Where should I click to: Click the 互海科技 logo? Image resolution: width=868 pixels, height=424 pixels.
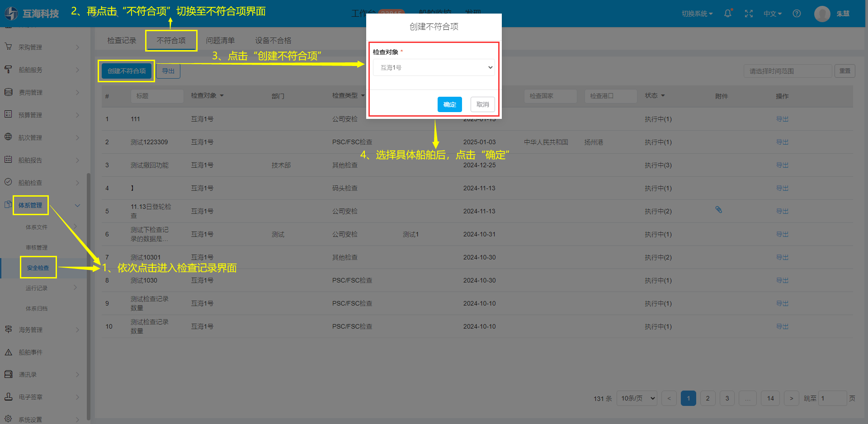tap(32, 14)
